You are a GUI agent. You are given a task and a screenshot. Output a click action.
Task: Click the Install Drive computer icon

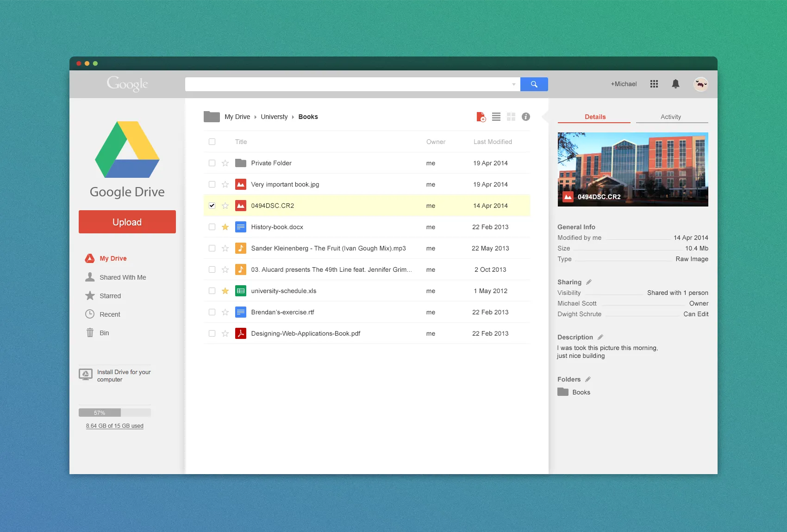point(86,375)
